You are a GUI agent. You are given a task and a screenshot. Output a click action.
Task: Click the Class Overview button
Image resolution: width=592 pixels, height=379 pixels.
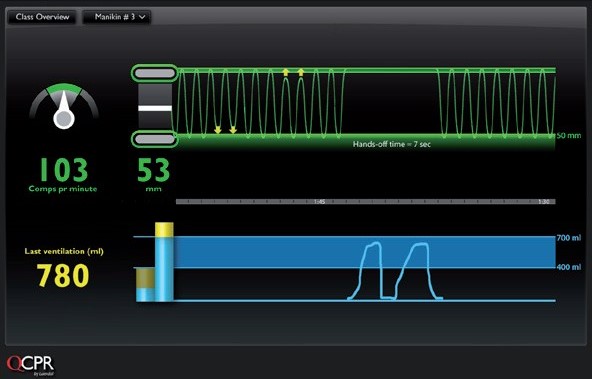coord(42,17)
